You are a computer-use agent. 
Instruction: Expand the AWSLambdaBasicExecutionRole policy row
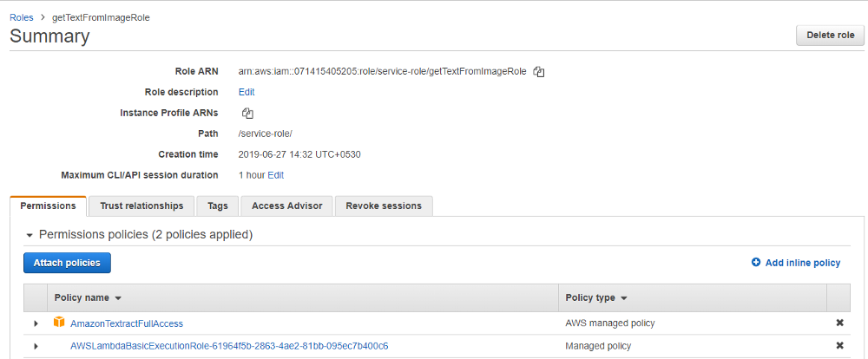click(x=36, y=346)
